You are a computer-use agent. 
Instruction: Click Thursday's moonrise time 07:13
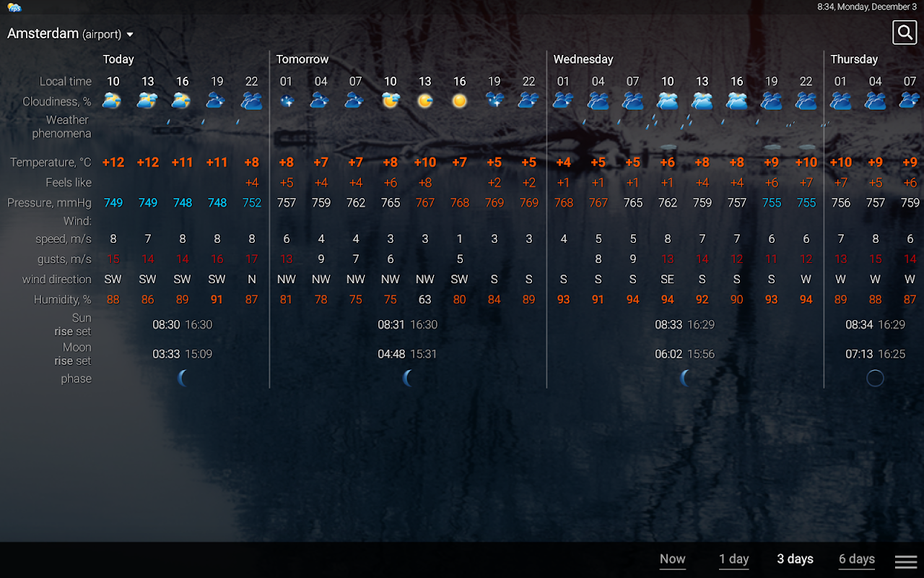859,354
